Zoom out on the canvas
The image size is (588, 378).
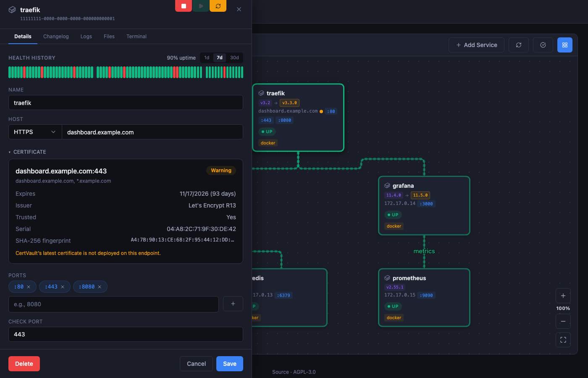point(563,321)
